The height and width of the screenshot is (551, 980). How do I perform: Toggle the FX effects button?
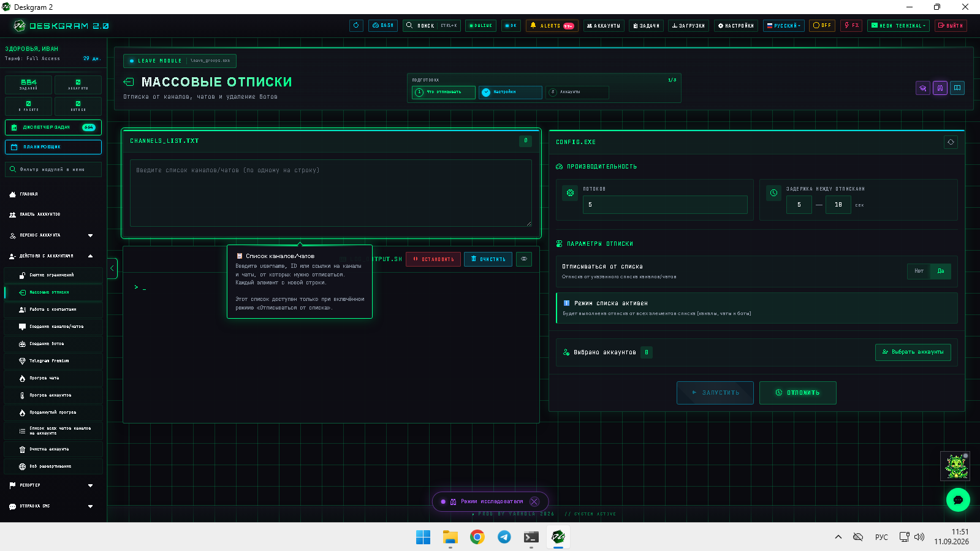[851, 26]
